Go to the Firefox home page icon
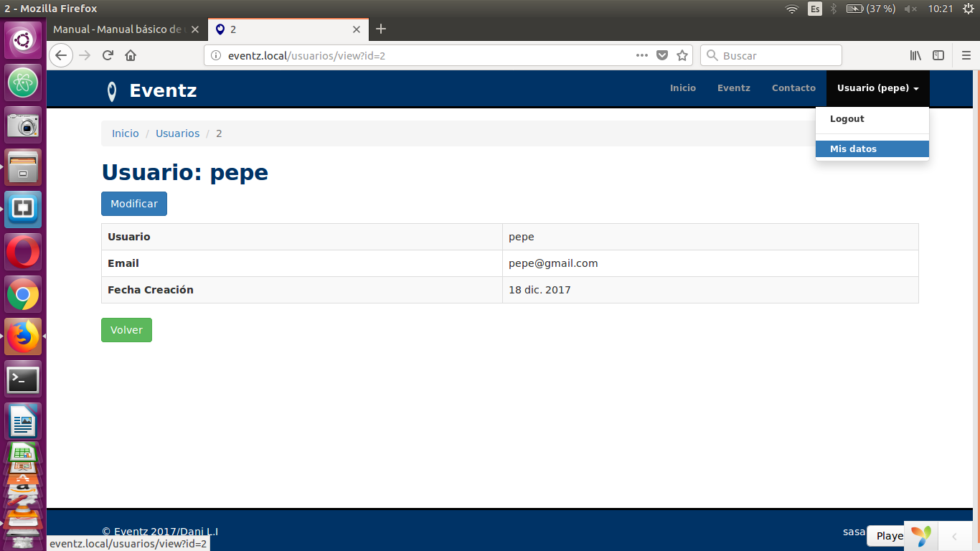Screen dimensions: 980x551 point(131,55)
